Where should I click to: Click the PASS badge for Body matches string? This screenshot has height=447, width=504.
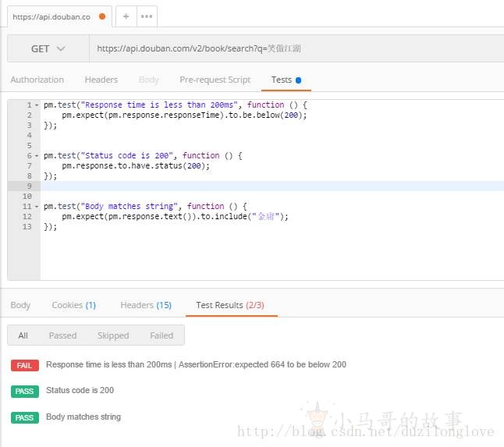25,418
